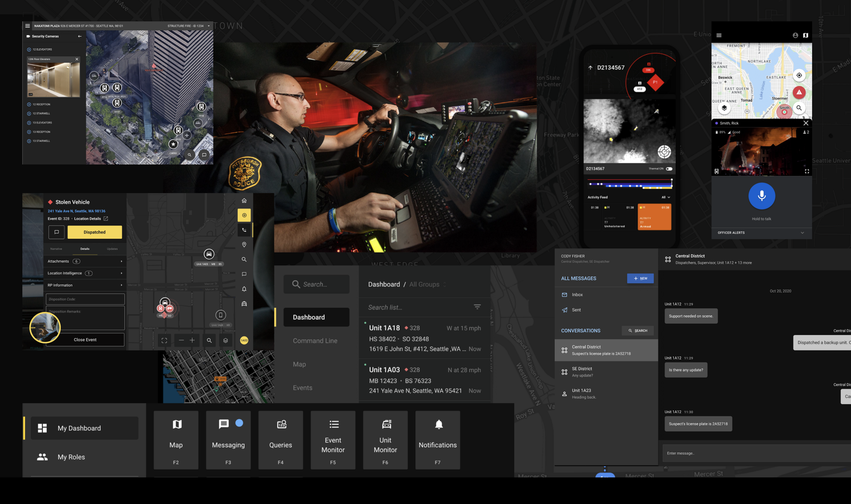This screenshot has width=851, height=504.
Task: Select the Unit 1A03 list row
Action: click(425, 380)
